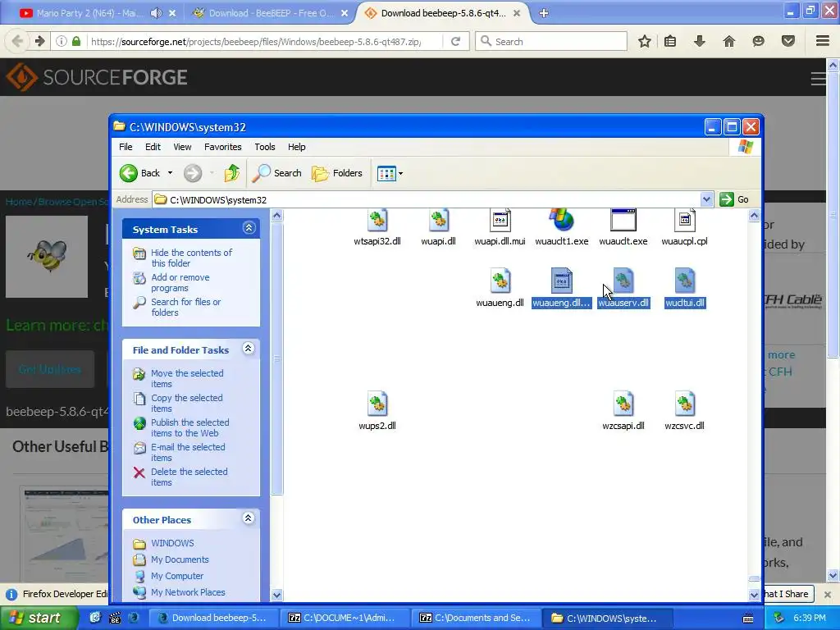Bookmark this page with the Firefox star
Image resolution: width=840 pixels, height=630 pixels.
[x=645, y=41]
